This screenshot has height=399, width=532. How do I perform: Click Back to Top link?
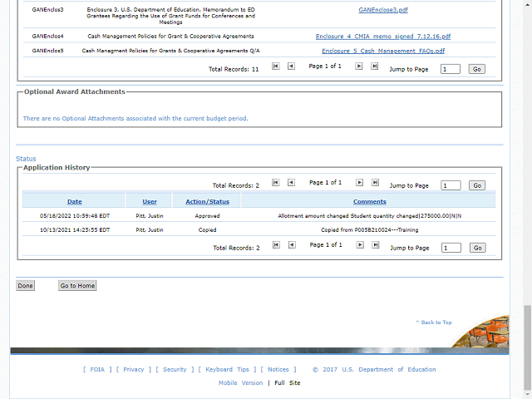click(x=434, y=323)
